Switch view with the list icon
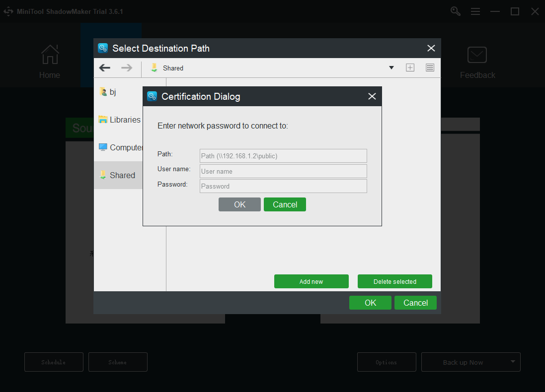 pyautogui.click(x=430, y=67)
